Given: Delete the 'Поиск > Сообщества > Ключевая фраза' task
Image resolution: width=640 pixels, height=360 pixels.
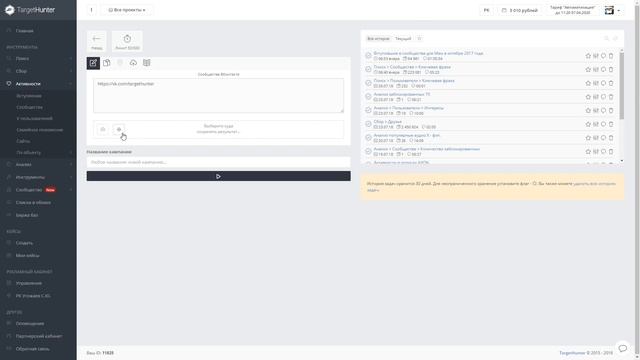Looking at the screenshot, I should click(611, 69).
